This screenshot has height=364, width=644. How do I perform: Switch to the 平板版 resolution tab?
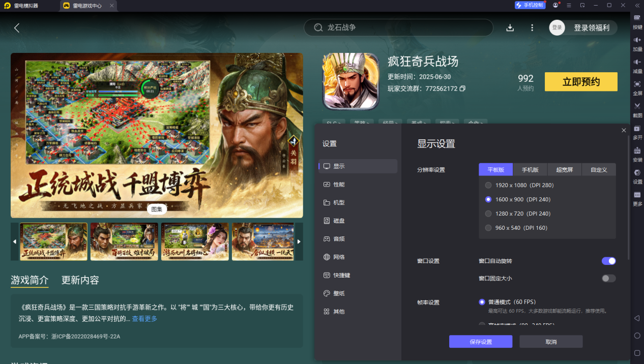[496, 169]
